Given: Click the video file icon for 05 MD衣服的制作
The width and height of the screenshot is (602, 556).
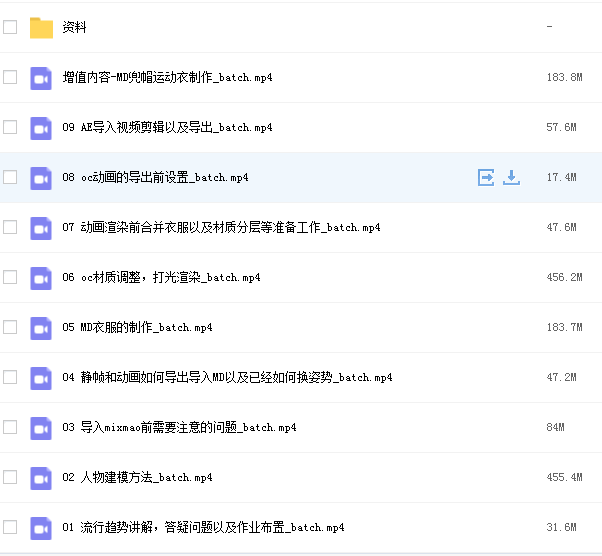Looking at the screenshot, I should coord(41,327).
